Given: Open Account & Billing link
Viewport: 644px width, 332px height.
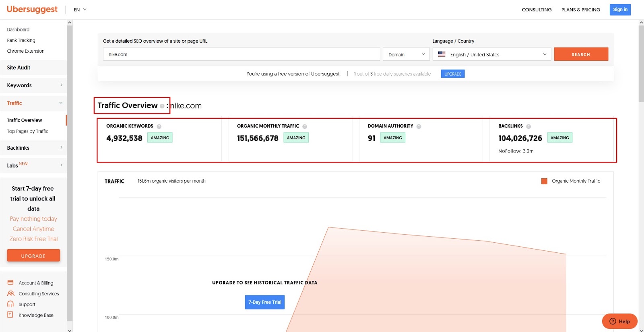Looking at the screenshot, I should (x=36, y=283).
